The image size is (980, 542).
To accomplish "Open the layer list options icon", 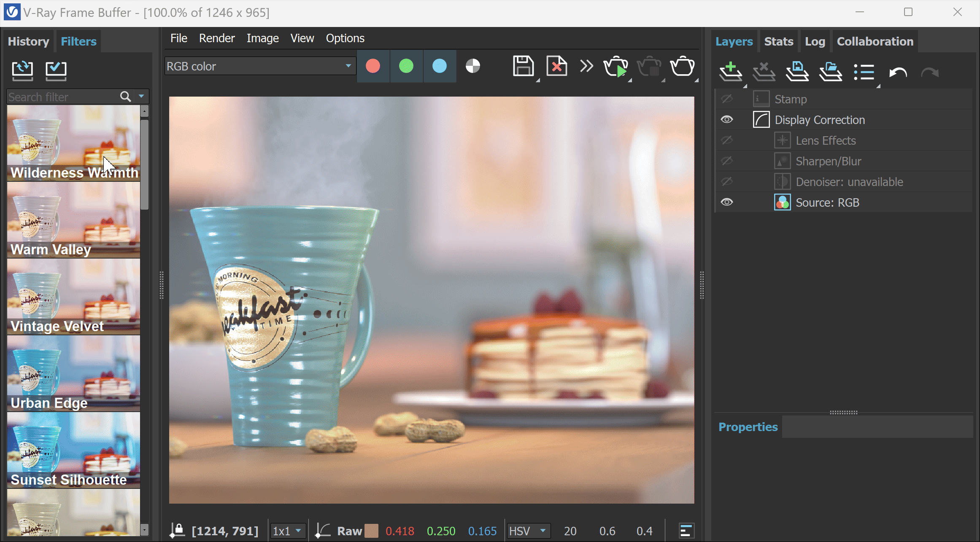I will 864,72.
